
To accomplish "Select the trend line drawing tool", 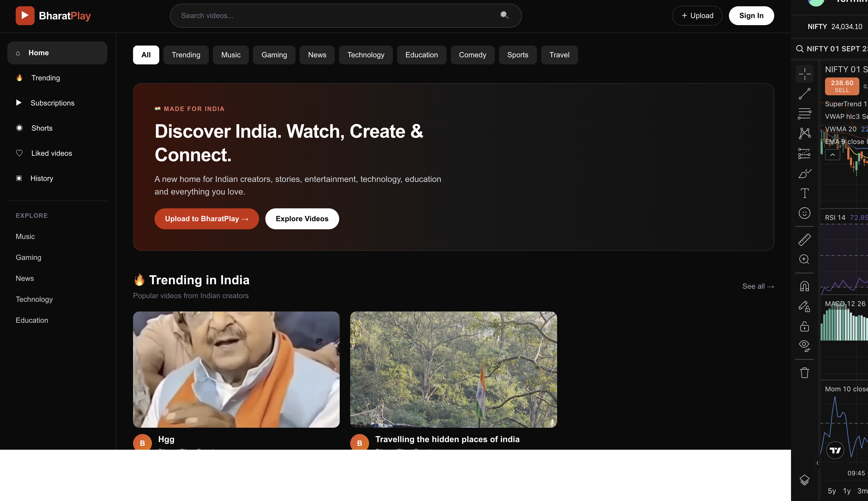I will 805,94.
